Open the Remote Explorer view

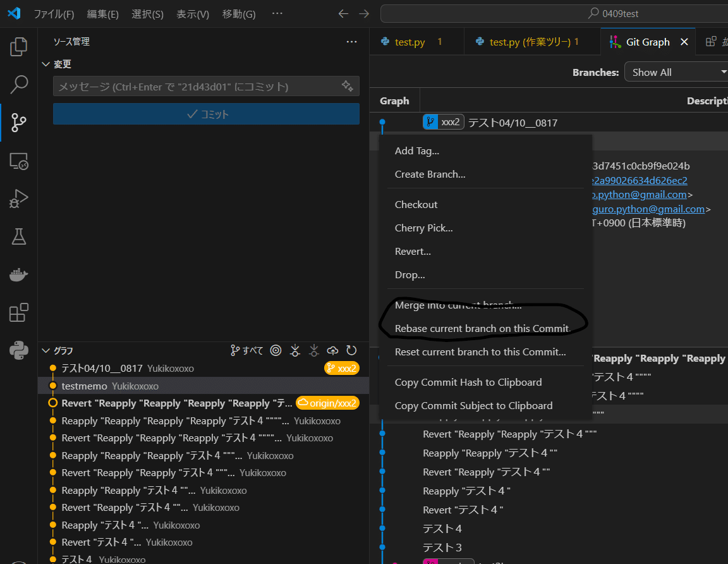(x=18, y=161)
